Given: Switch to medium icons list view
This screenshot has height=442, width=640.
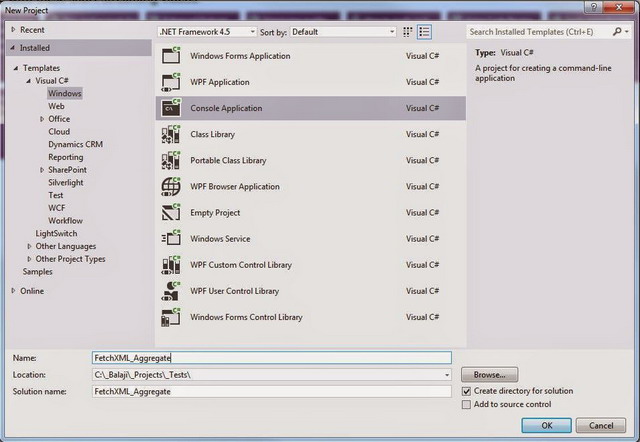Looking at the screenshot, I should coord(424,32).
